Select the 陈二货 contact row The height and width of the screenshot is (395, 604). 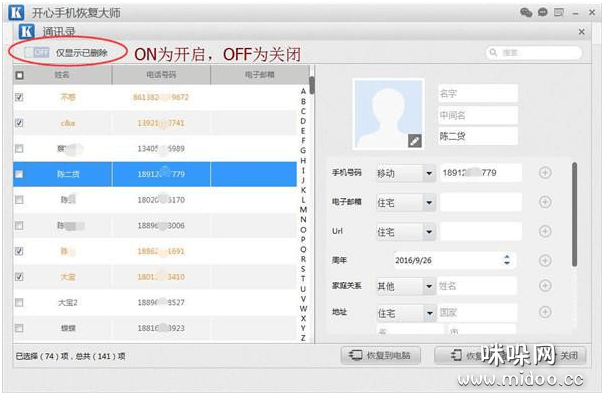[x=155, y=174]
